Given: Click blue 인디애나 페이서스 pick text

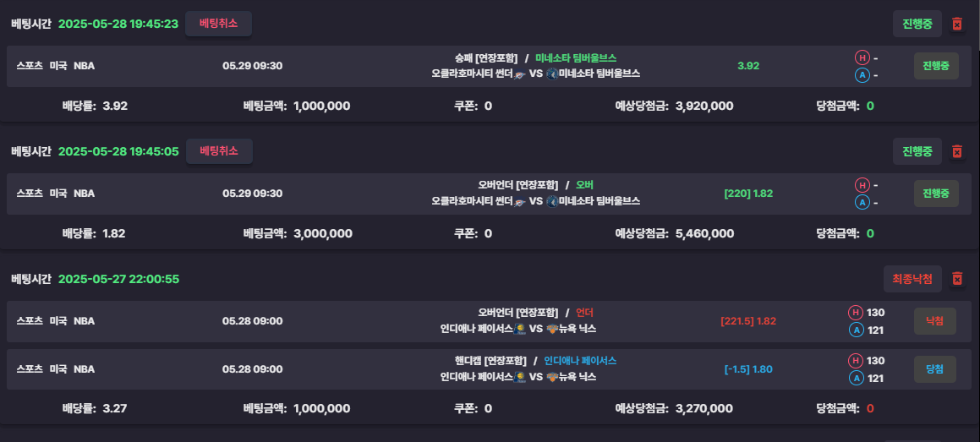Looking at the screenshot, I should [x=580, y=361].
